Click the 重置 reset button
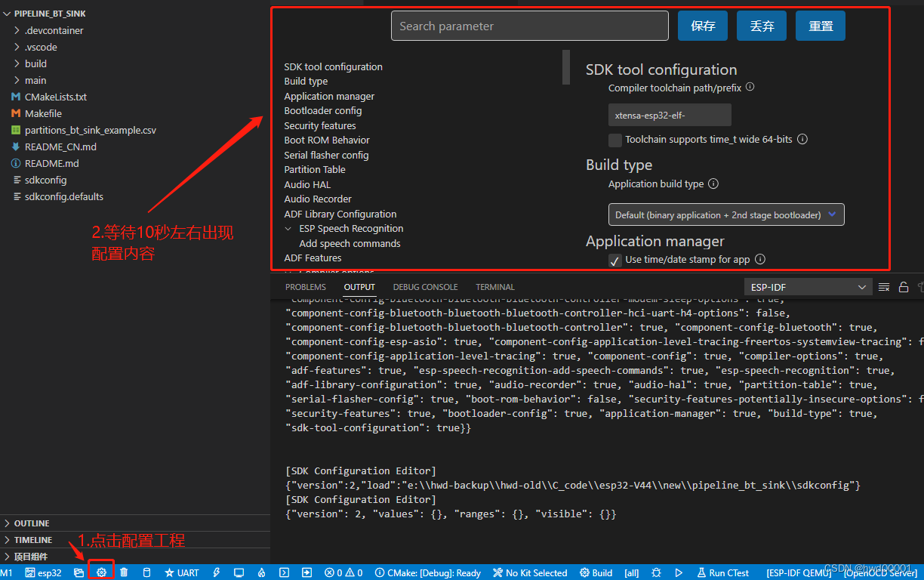 point(821,26)
